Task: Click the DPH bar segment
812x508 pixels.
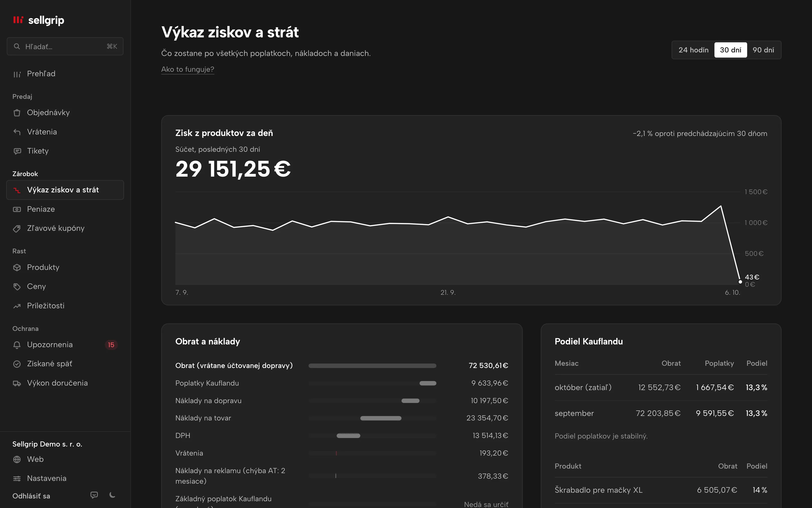Action: [348, 436]
